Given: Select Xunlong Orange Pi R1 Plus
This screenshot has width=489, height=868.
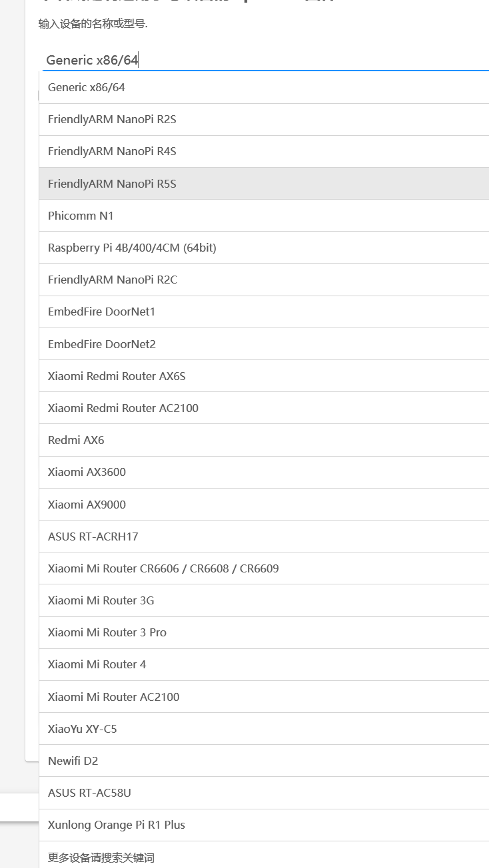Looking at the screenshot, I should click(x=117, y=825).
